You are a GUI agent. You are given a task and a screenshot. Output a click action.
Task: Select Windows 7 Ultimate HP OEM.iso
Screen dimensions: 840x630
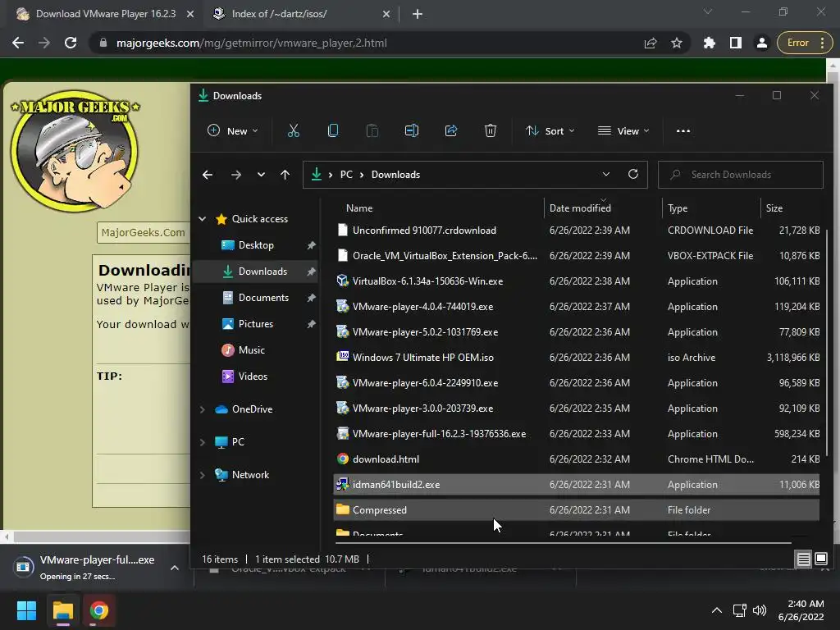click(x=577, y=358)
